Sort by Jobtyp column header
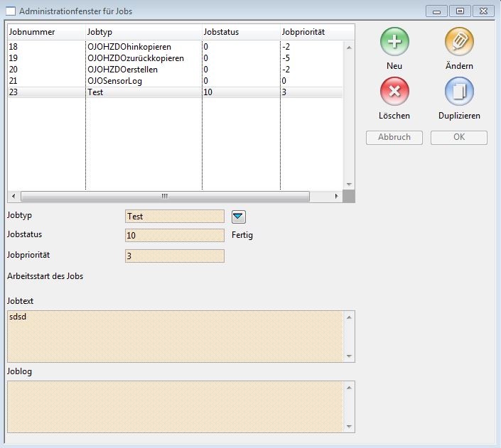This screenshot has height=448, width=501. click(143, 33)
